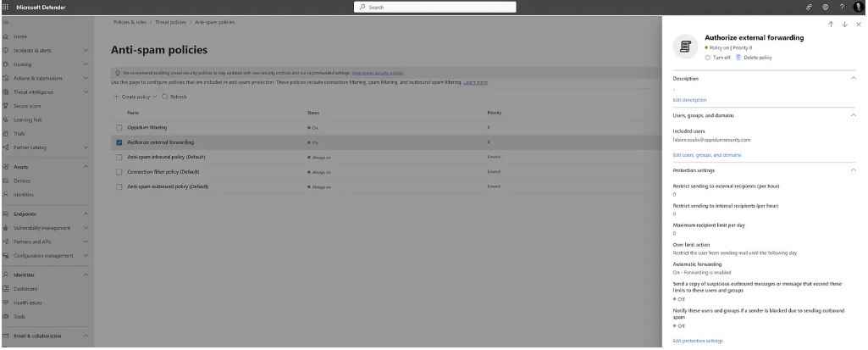Screen dimensions: 868x350
Task: Click the Secure score trophy icon
Action: pos(6,106)
